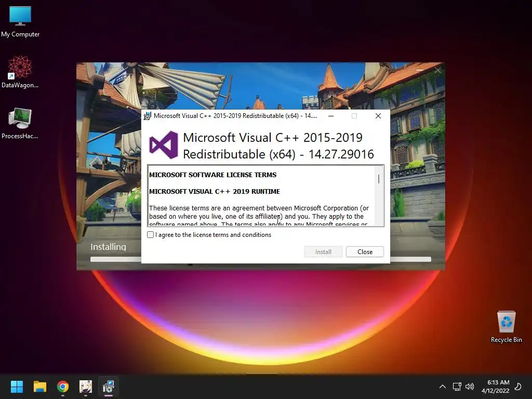Screen dimensions: 532x399
Task: Open the anime character app in taskbar
Action: 86,387
